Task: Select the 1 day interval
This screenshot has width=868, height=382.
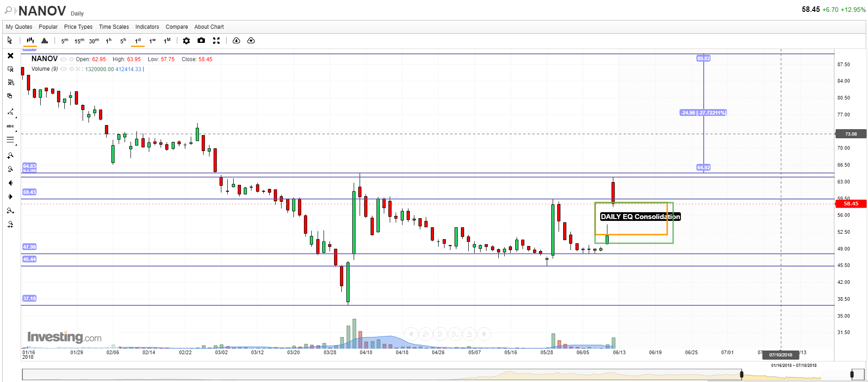Action: pyautogui.click(x=138, y=41)
